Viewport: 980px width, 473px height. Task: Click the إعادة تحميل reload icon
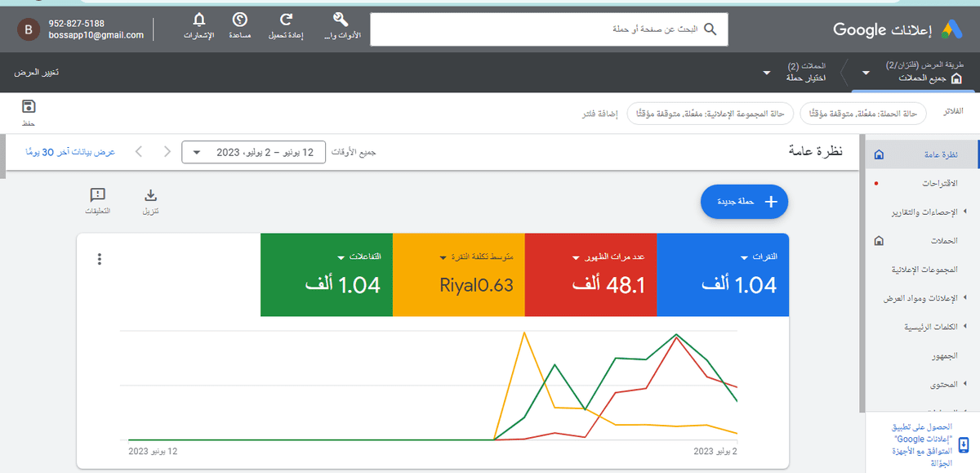pos(285,20)
